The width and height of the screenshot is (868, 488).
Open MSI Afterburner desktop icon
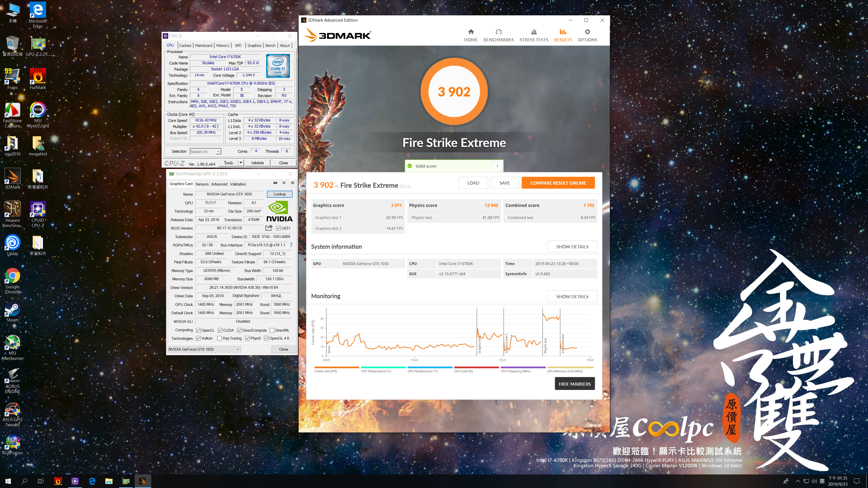(12, 347)
